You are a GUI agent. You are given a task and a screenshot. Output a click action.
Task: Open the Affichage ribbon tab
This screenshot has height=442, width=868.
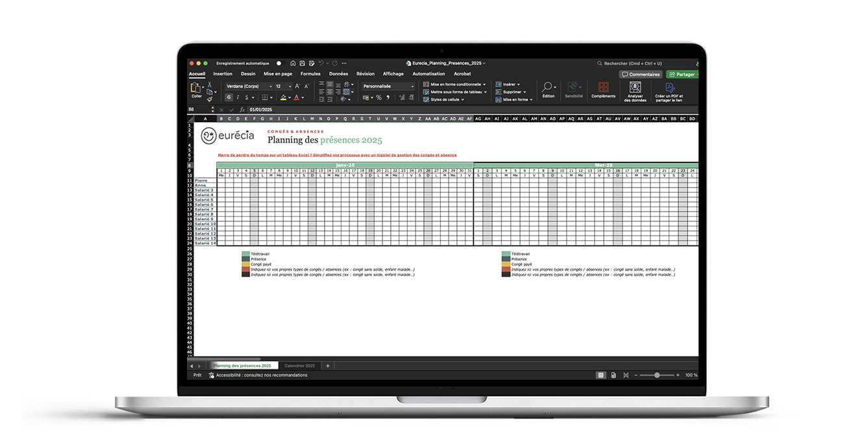[x=393, y=74]
